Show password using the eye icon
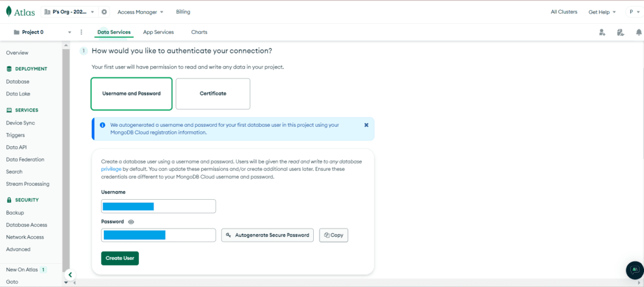This screenshot has width=644, height=287. point(131,222)
